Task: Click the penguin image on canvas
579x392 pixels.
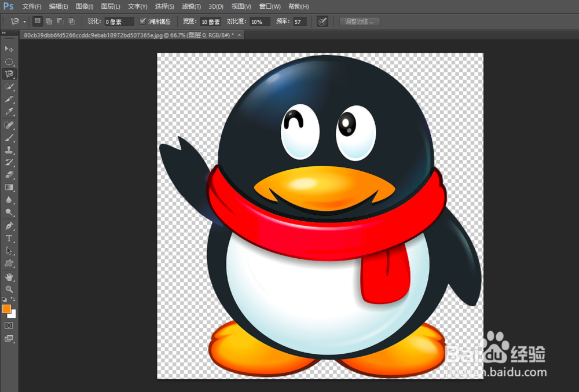Action: tap(320, 216)
